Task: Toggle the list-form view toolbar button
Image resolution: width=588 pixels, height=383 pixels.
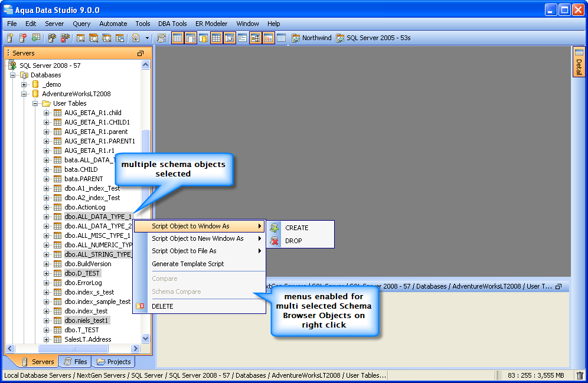Action: pos(242,38)
